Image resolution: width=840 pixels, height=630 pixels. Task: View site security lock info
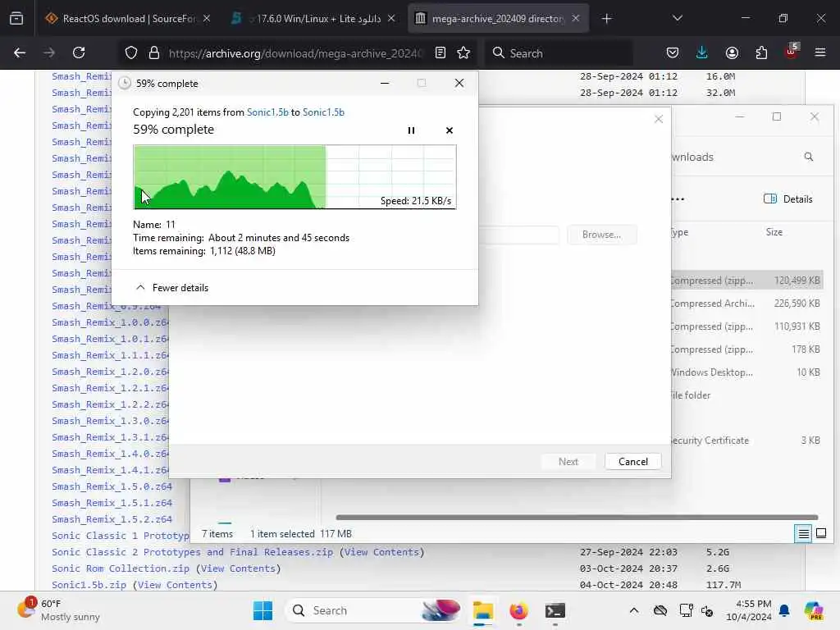pos(154,52)
